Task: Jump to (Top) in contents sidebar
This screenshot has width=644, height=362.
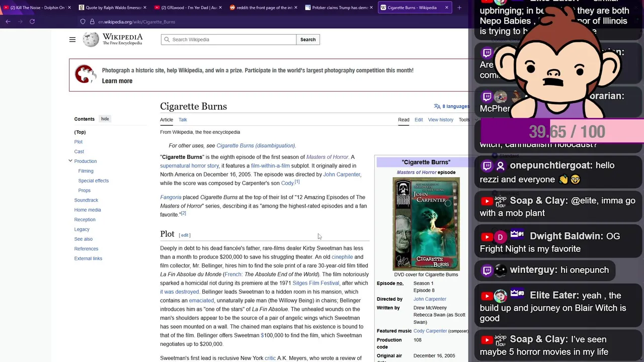Action: [x=80, y=132]
